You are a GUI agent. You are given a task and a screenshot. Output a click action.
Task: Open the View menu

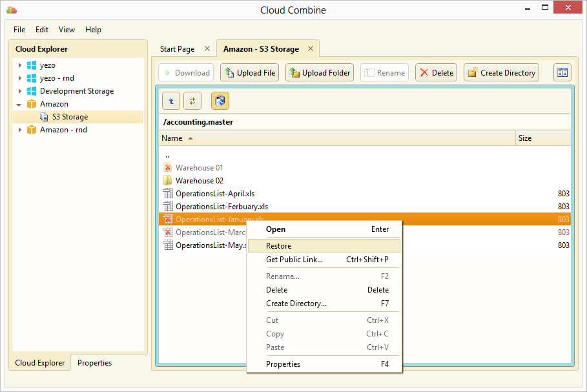pos(67,30)
